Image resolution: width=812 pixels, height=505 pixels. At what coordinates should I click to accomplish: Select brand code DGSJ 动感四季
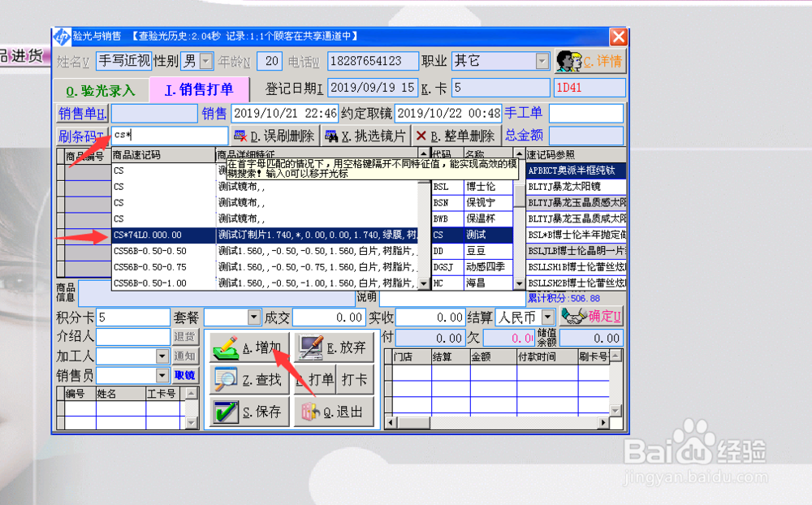point(473,267)
